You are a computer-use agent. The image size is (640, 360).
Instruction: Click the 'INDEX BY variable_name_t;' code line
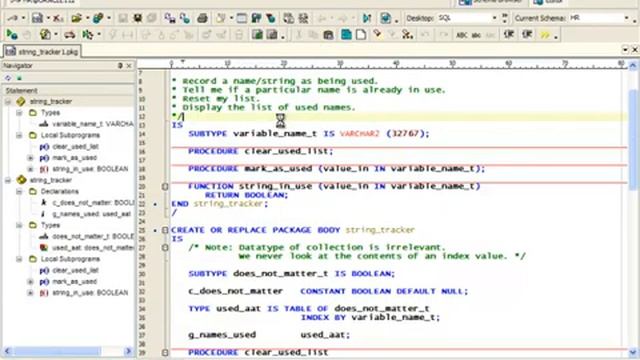point(371,318)
